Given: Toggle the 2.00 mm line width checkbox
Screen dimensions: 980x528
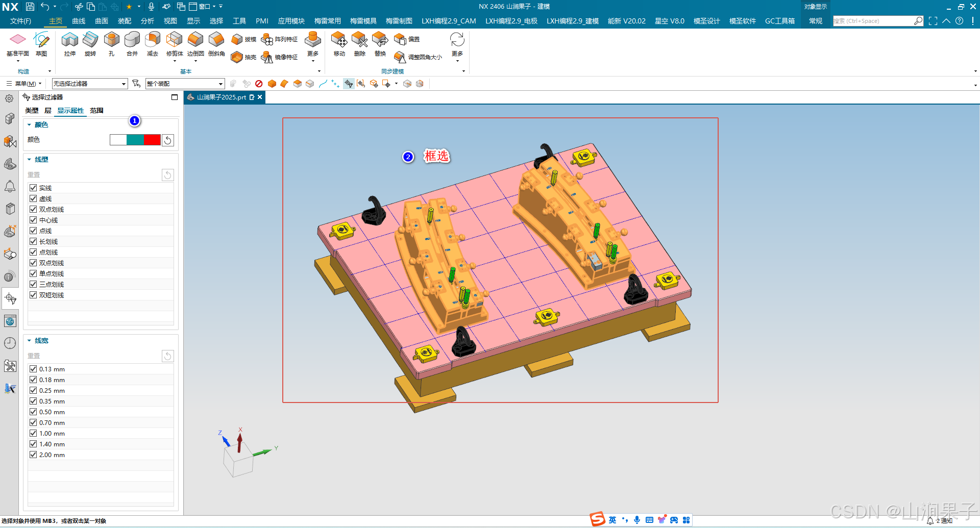Looking at the screenshot, I should 33,455.
